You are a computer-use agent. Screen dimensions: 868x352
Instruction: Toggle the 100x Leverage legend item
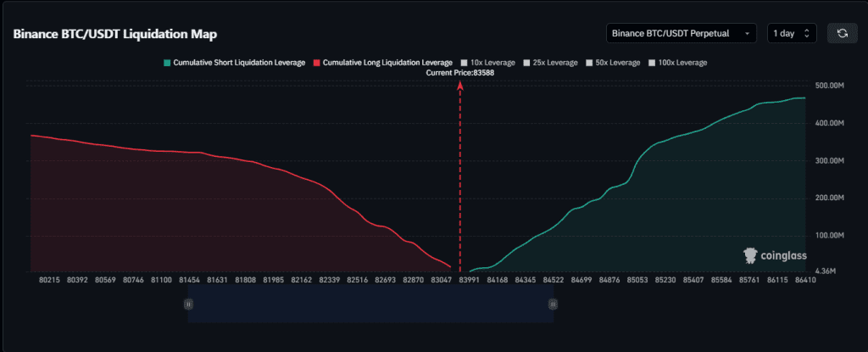pyautogui.click(x=677, y=63)
